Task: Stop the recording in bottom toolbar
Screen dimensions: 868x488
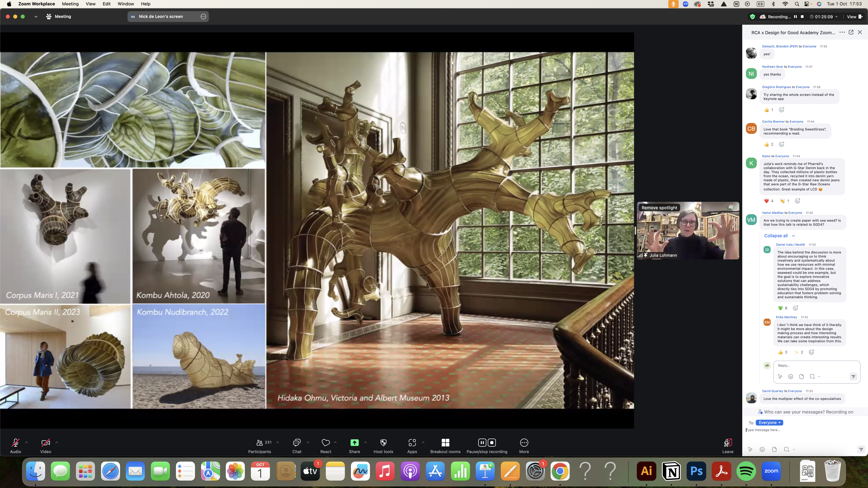Action: [x=492, y=443]
